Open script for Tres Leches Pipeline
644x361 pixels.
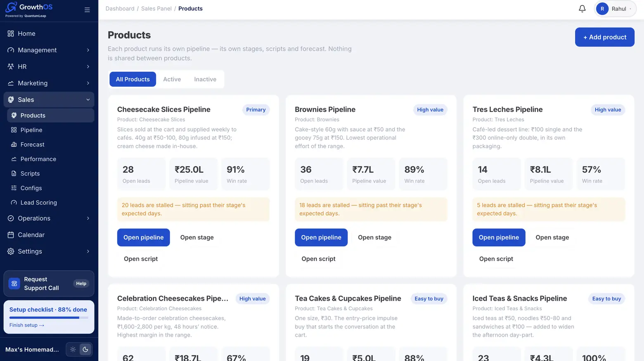click(x=496, y=259)
